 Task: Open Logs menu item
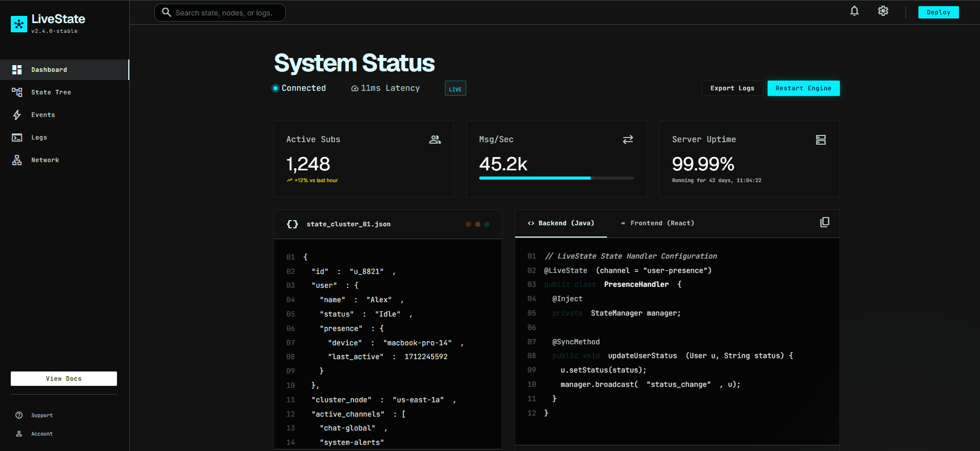(x=64, y=138)
